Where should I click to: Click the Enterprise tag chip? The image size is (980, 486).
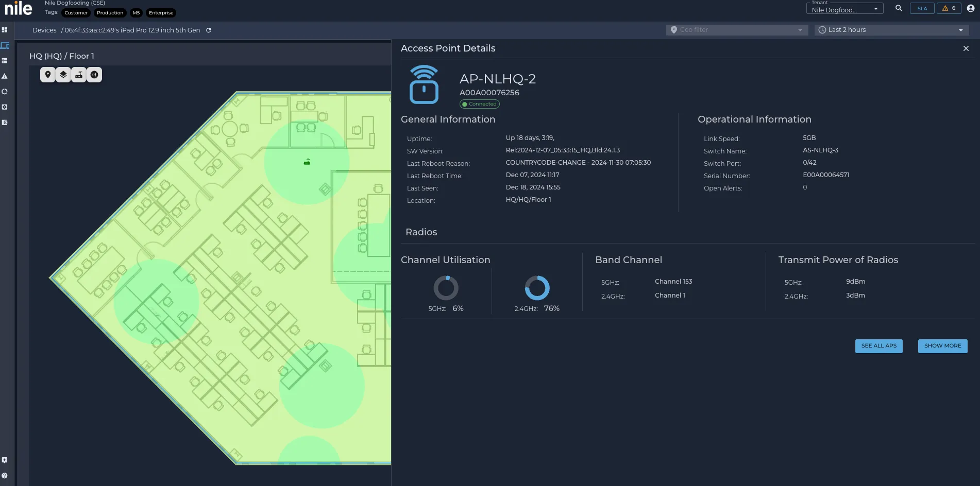pos(161,13)
